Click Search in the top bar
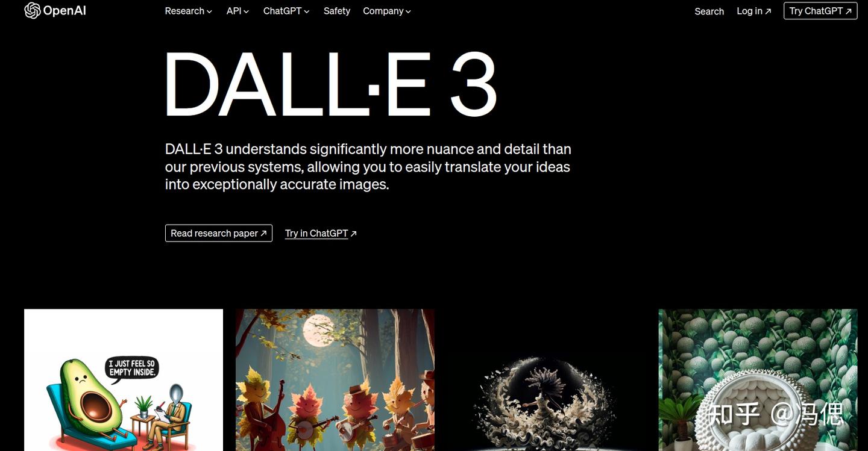 click(x=709, y=11)
